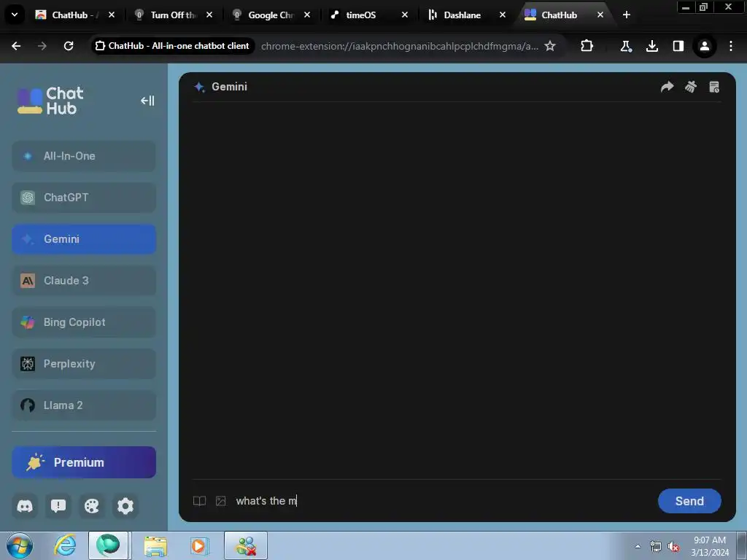747x560 pixels.
Task: Open the theme palette icon
Action: 91,506
